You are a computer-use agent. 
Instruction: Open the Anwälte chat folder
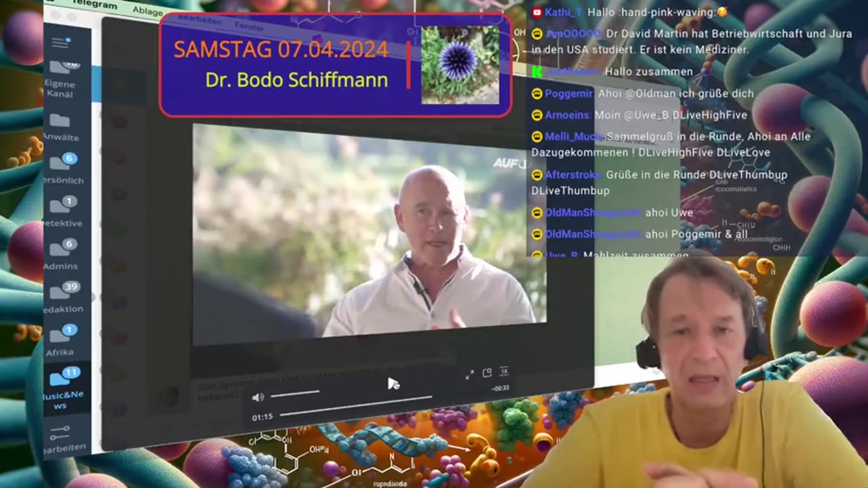point(60,127)
